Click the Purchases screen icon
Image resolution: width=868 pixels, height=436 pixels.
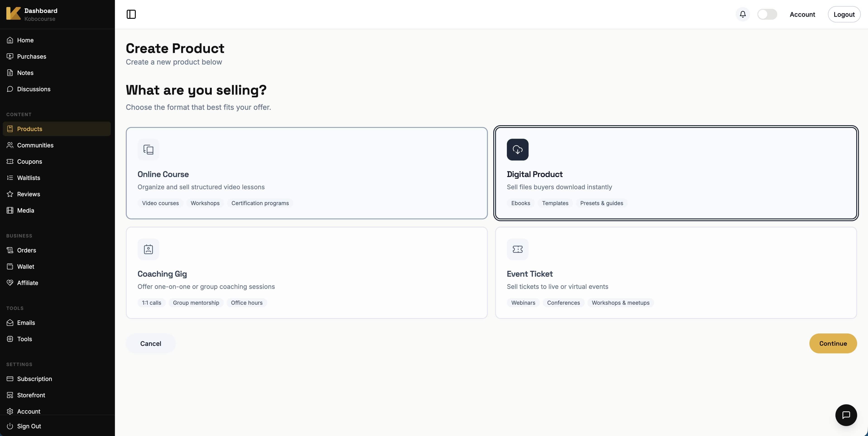[x=10, y=56]
